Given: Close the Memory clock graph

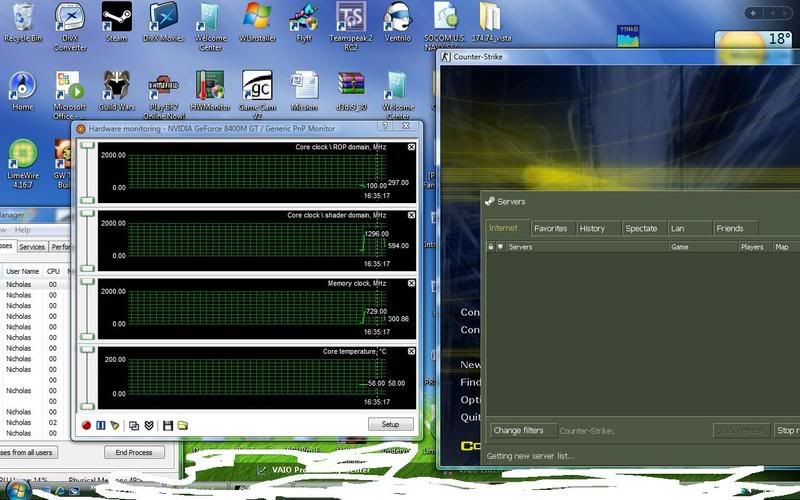Looking at the screenshot, I should coord(411,283).
